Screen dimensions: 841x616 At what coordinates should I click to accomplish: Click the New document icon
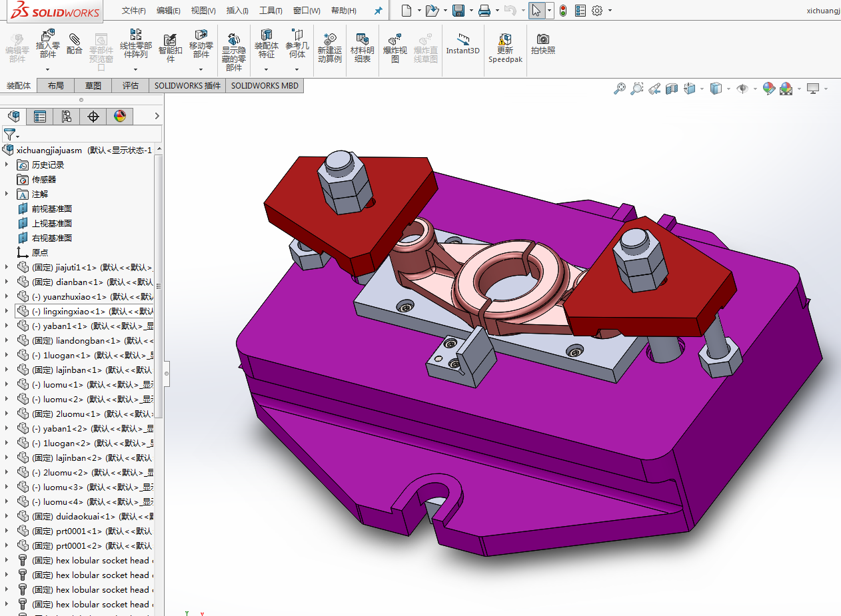point(407,11)
